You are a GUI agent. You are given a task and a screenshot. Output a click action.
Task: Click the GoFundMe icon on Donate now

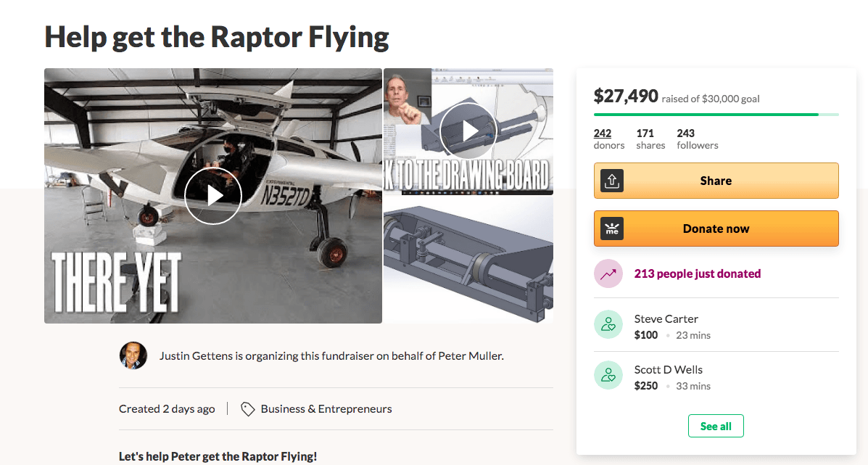[612, 229]
